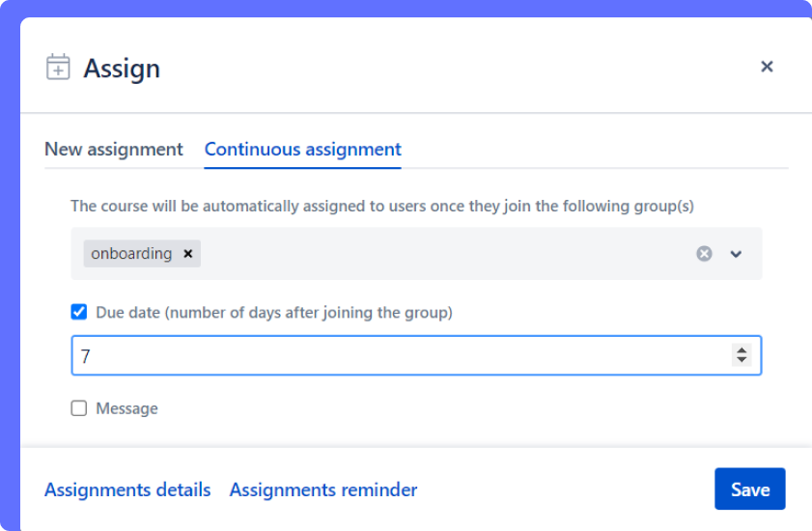This screenshot has width=812, height=531.
Task: Open the Assignments details link
Action: [x=127, y=489]
